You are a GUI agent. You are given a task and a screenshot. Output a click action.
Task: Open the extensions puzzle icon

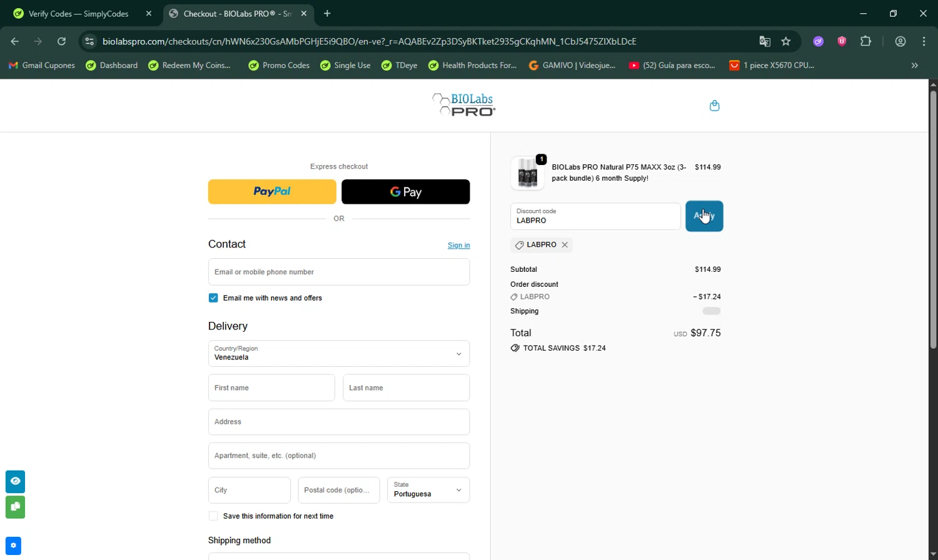(865, 41)
